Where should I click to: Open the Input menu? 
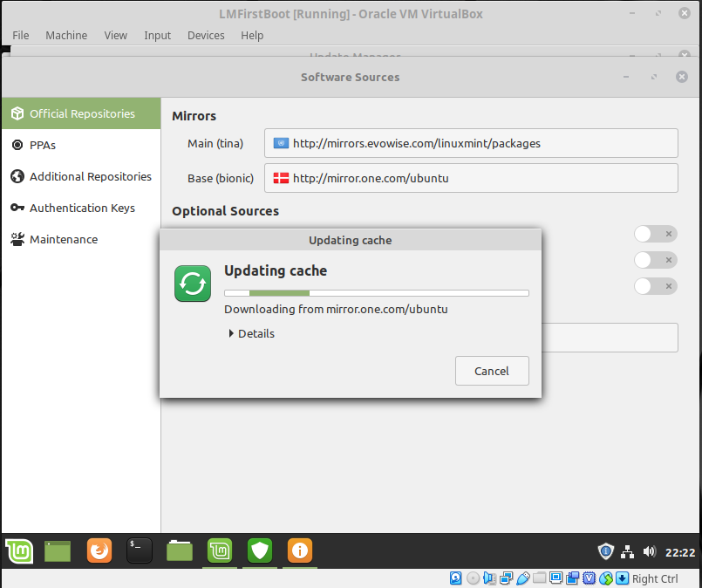tap(157, 36)
